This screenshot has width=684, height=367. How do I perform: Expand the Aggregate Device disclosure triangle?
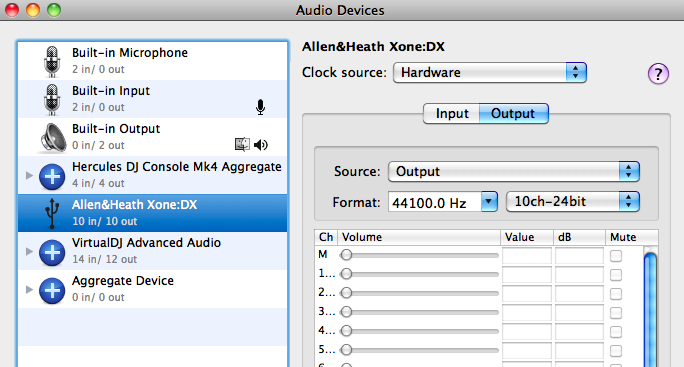coord(29,289)
